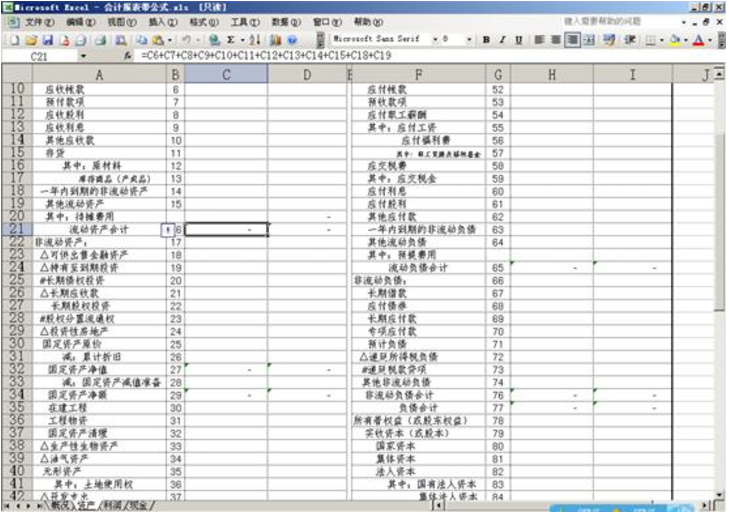729x512 pixels.
Task: Click the Paste clipboard icon
Action: [158, 40]
